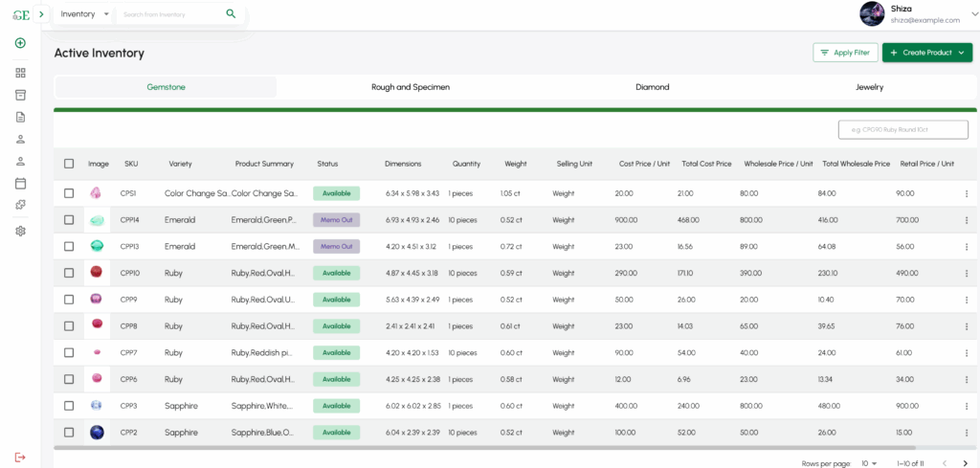This screenshot has width=980, height=468.
Task: Open the calendar icon in sidebar
Action: [20, 183]
